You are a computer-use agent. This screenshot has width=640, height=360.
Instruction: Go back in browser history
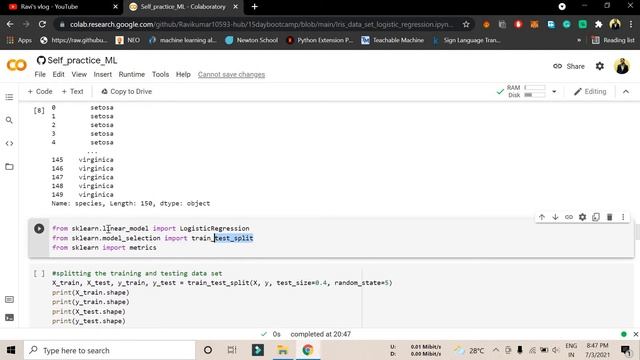tap(10, 24)
